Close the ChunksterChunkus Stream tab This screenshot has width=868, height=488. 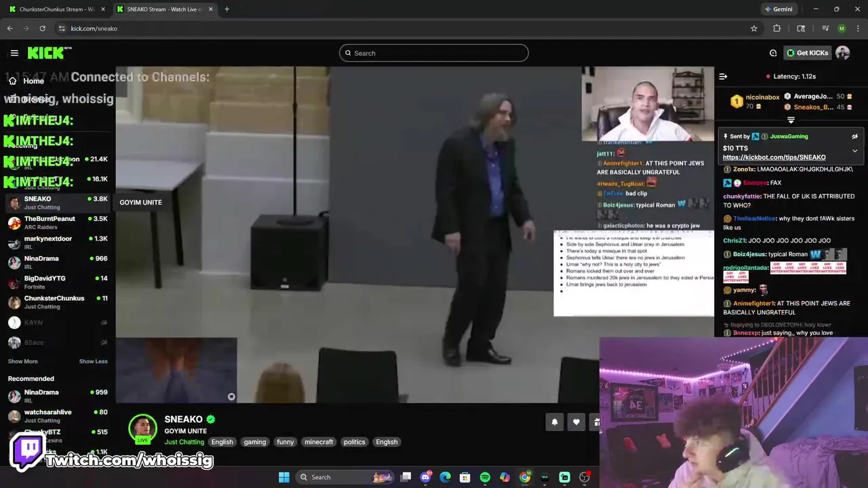click(x=103, y=9)
